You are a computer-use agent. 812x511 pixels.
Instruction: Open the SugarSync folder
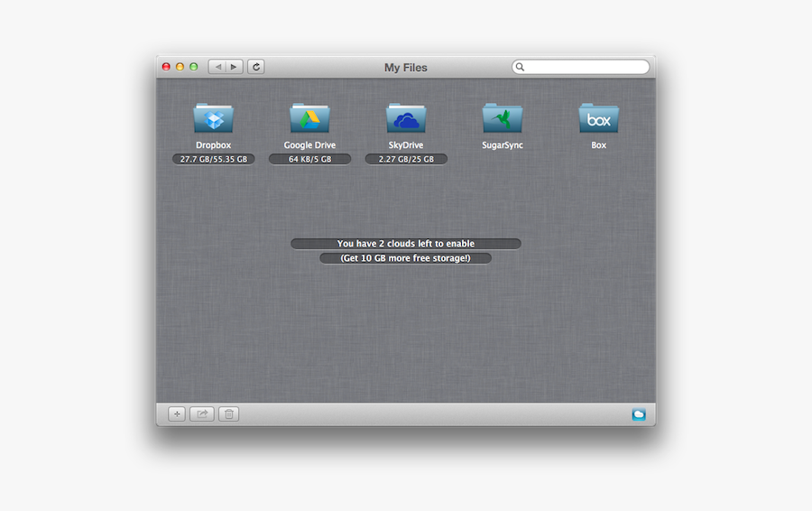(503, 118)
